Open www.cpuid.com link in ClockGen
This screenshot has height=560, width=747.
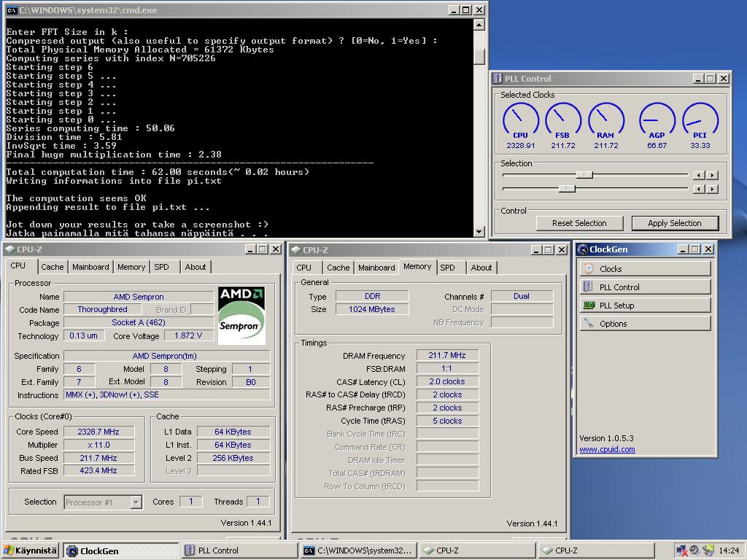click(x=607, y=449)
